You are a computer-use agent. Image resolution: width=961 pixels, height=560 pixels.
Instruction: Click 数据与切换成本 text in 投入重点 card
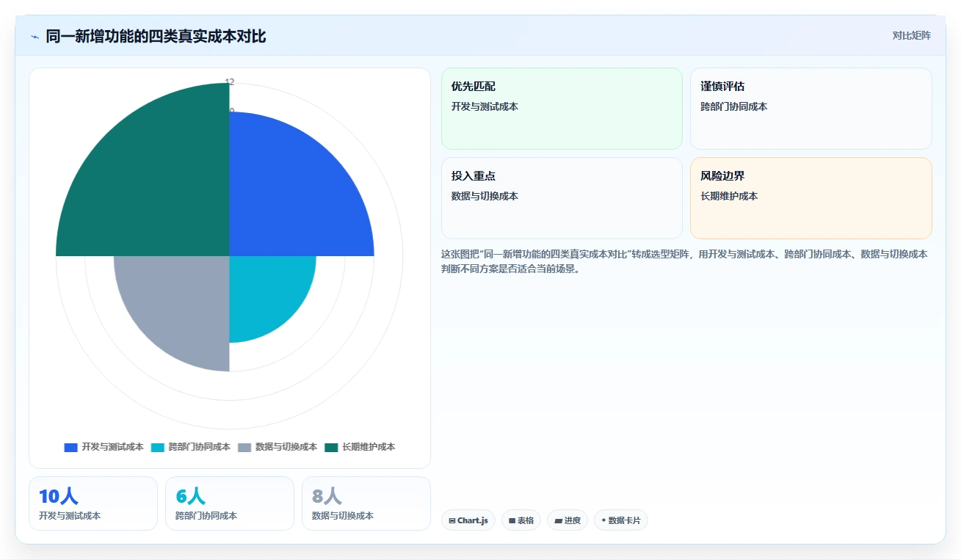point(485,196)
